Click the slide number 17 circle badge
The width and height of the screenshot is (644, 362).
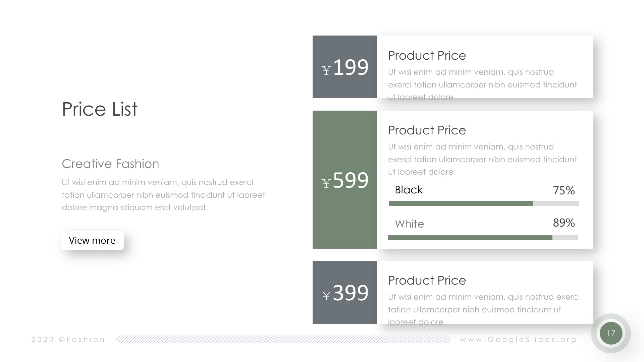pyautogui.click(x=611, y=333)
